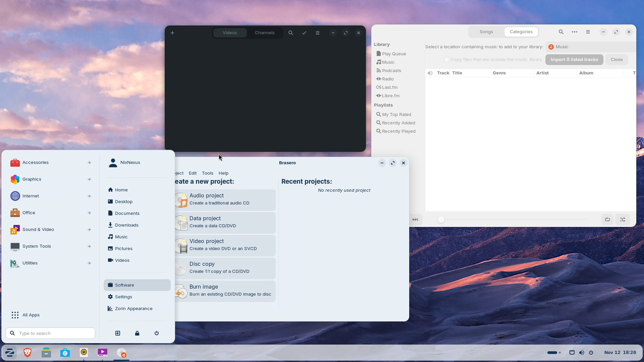This screenshot has height=362, width=644.
Task: Open the three-dot overflow menu in Rhythmbox
Action: point(574,32)
